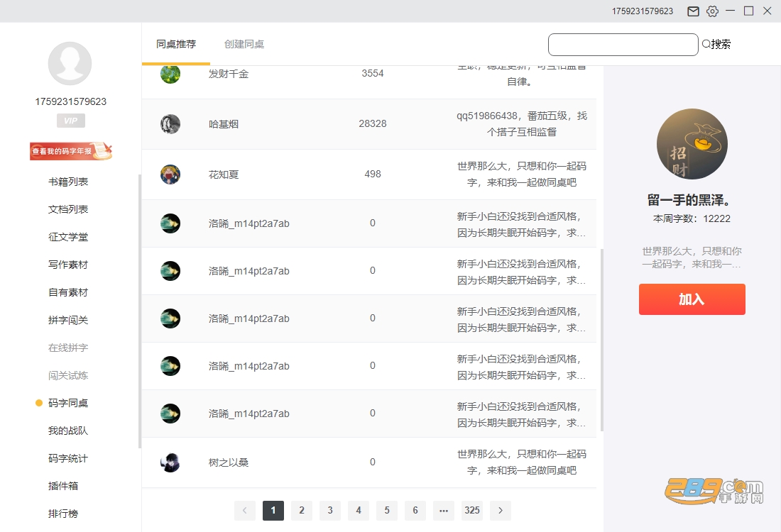The height and width of the screenshot is (532, 781).
Task: Click the user profile avatar in sidebar
Action: pyautogui.click(x=70, y=64)
